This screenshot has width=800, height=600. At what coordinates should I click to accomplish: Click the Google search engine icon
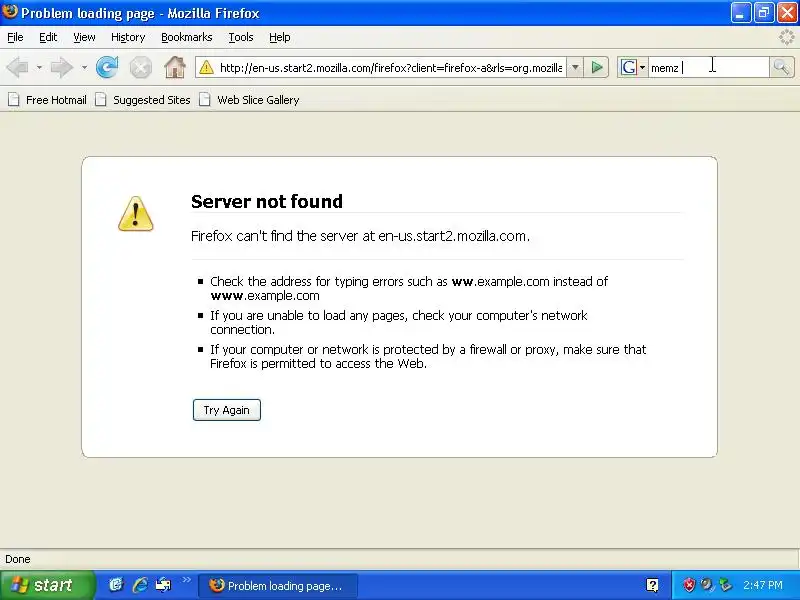point(629,67)
